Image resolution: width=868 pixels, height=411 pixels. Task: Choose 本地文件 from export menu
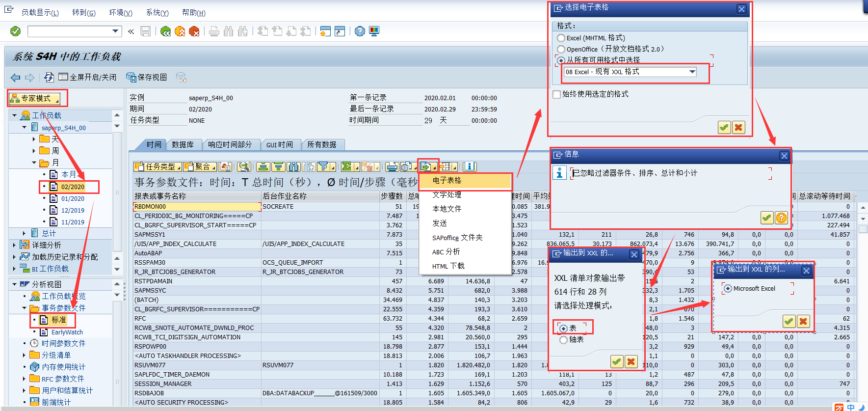pos(465,209)
